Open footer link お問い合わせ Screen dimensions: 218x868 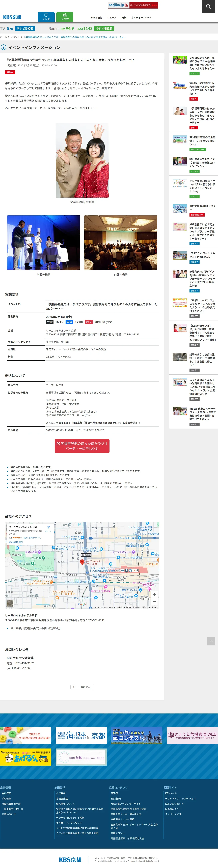(9, 814)
